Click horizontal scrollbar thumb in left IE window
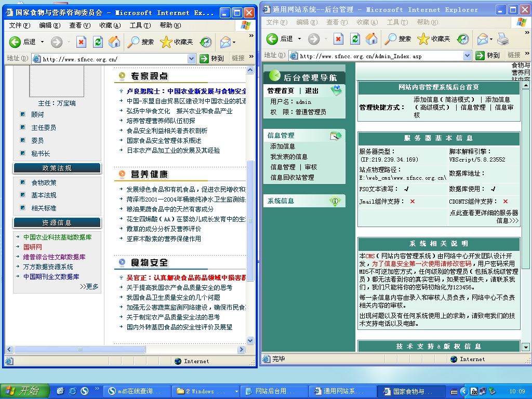Screen dimensions: 532x399 [x=79, y=350]
